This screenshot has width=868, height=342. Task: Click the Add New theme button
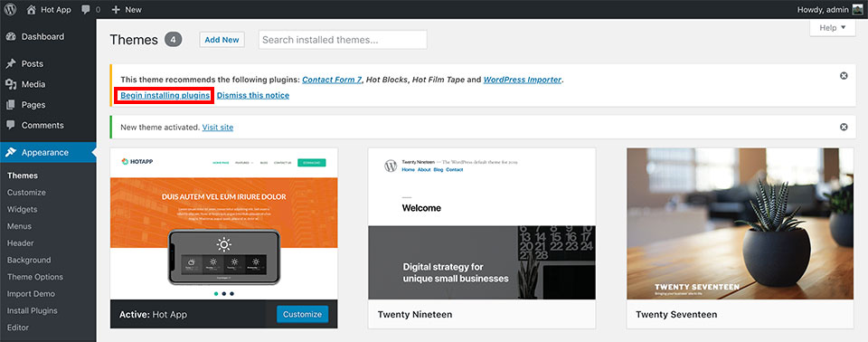click(x=222, y=39)
